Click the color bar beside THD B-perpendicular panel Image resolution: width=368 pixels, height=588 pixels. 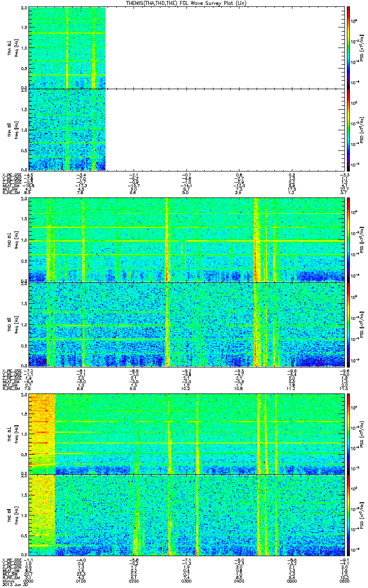click(349, 240)
